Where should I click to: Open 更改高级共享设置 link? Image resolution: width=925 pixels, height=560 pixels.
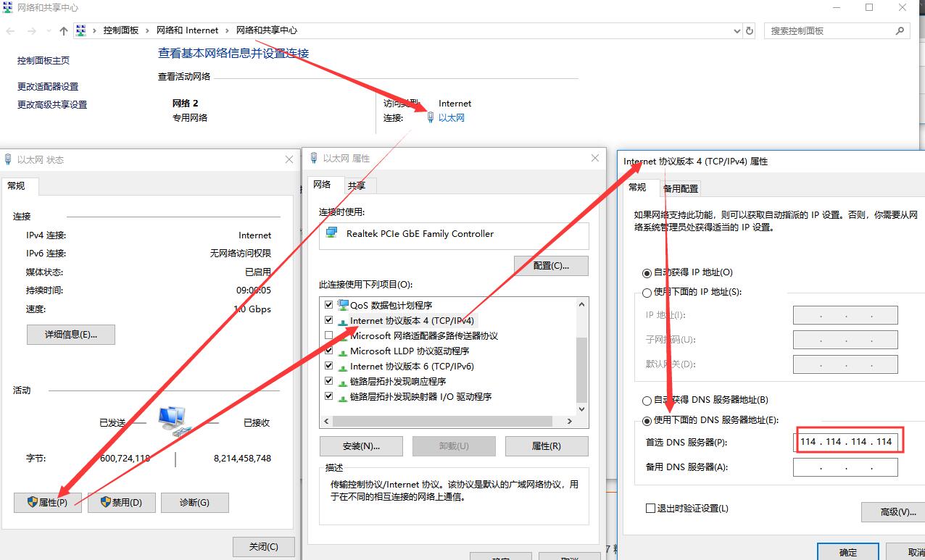(52, 104)
